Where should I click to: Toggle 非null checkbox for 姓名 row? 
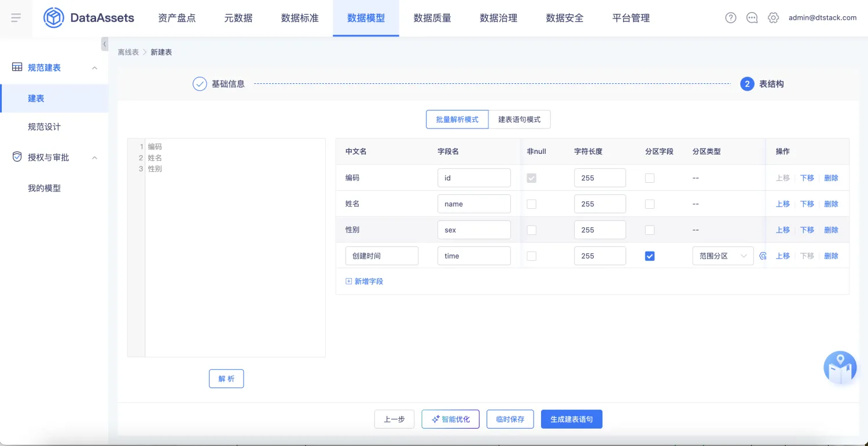pos(531,204)
